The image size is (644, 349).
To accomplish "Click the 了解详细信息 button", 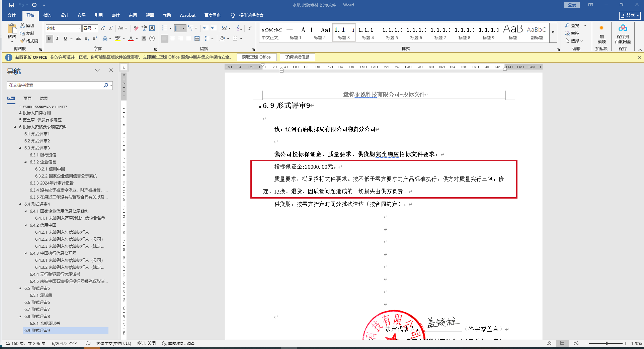I will pos(297,57).
